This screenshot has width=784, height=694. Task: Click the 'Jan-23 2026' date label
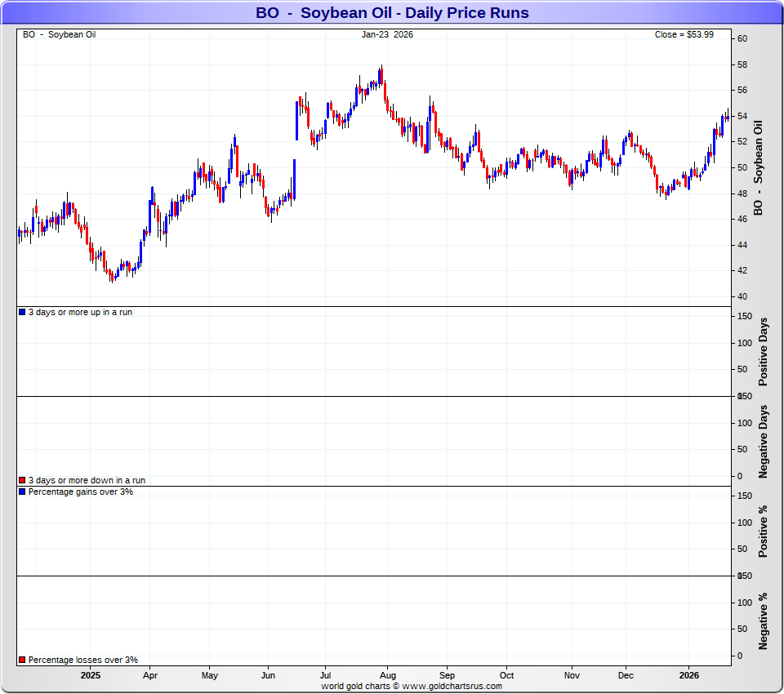pyautogui.click(x=387, y=34)
